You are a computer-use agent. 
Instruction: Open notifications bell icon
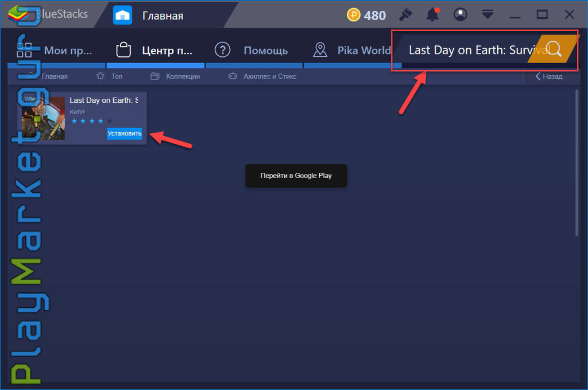433,15
